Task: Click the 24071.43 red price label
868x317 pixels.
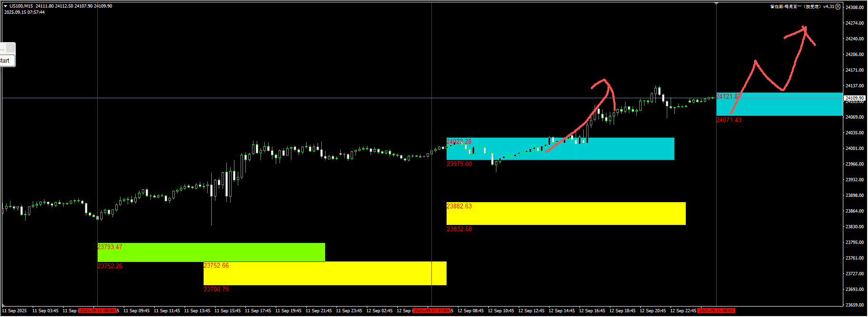Action: click(x=728, y=120)
